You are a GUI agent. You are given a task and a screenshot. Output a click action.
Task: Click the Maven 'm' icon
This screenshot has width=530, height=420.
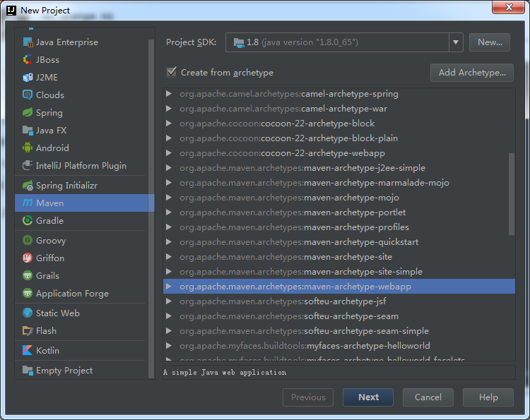(28, 203)
